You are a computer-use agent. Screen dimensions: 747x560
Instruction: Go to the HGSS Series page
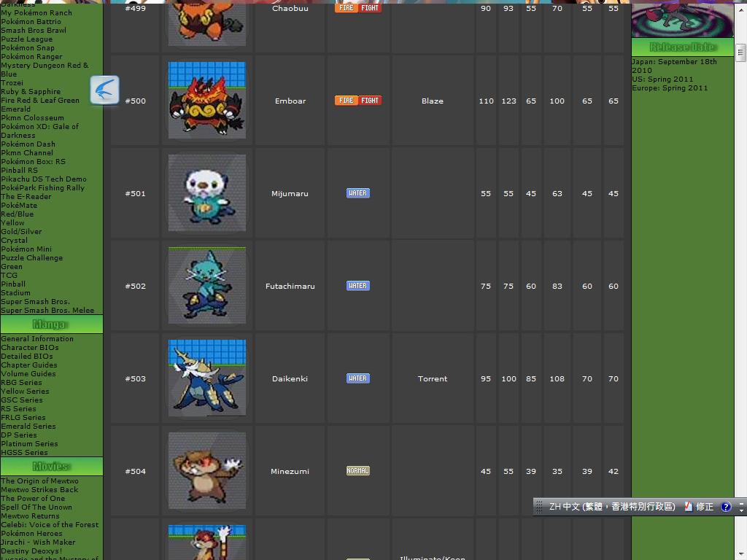pos(24,452)
